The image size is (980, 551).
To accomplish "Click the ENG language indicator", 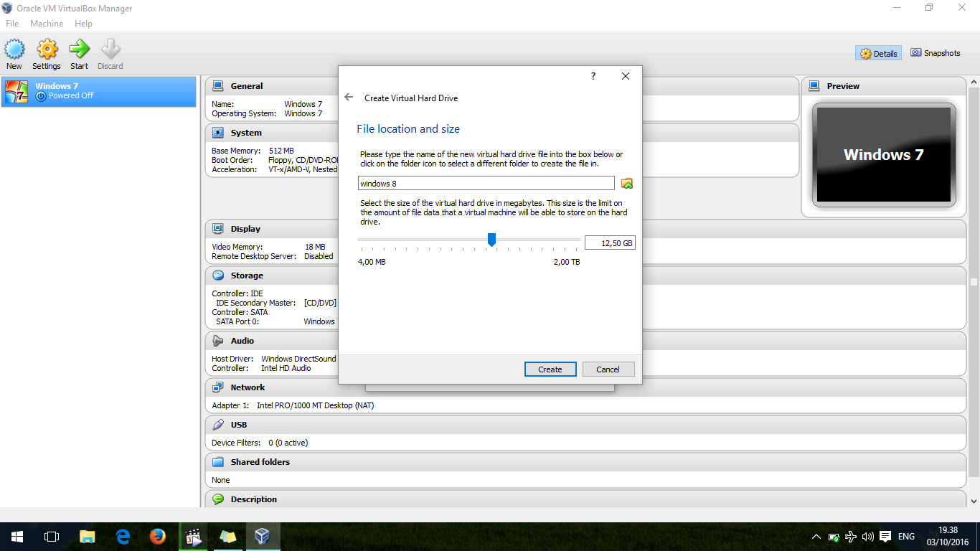I will pyautogui.click(x=906, y=537).
